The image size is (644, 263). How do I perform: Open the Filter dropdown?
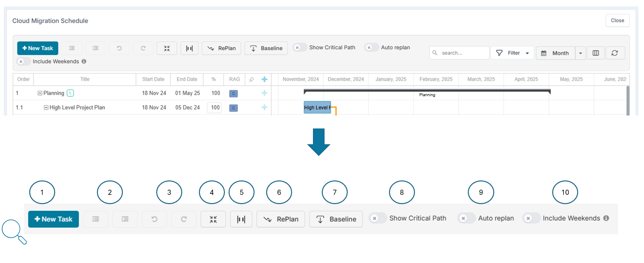(x=512, y=53)
